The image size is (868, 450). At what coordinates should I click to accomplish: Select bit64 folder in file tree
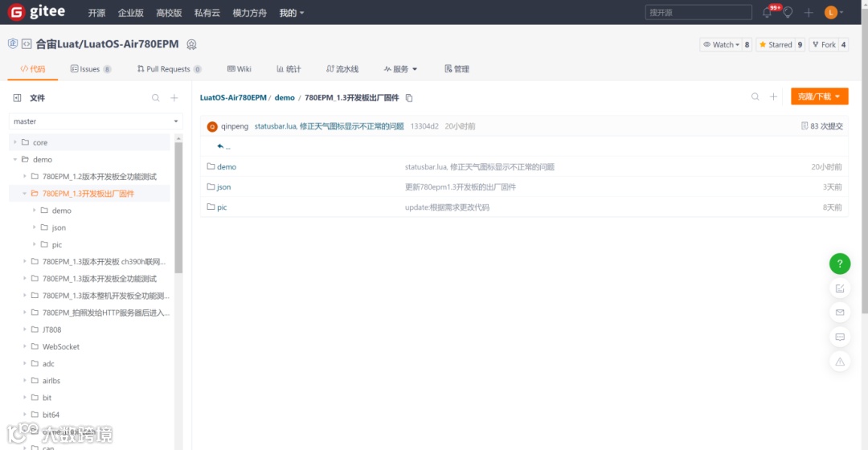[51, 415]
